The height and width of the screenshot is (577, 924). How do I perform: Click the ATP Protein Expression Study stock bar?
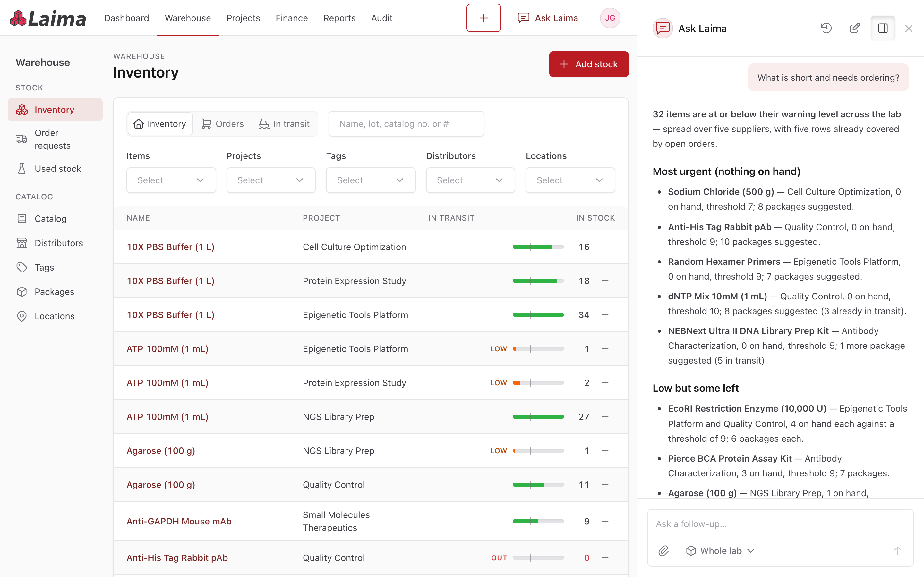coord(538,383)
